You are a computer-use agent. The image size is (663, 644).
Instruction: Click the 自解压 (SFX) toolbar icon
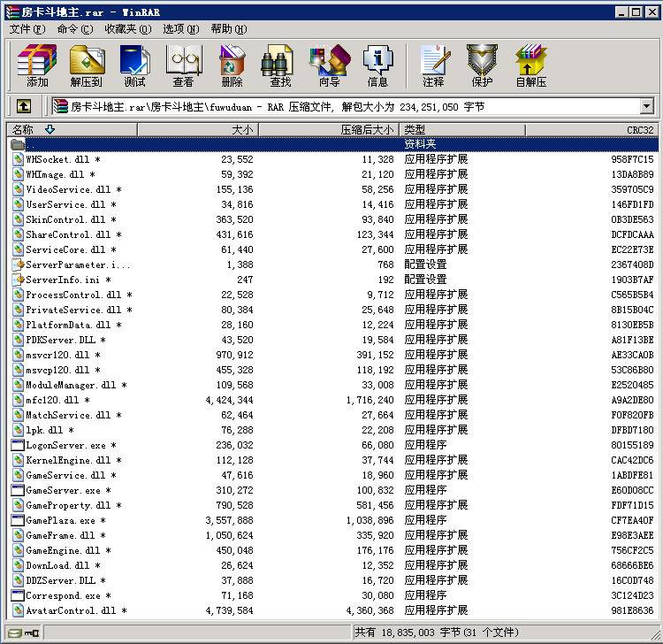(530, 65)
